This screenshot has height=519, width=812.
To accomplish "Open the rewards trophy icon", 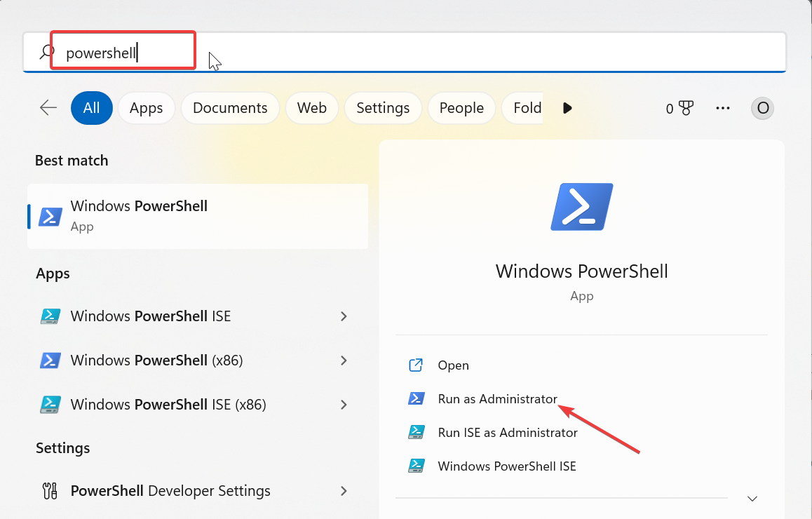I will point(685,108).
